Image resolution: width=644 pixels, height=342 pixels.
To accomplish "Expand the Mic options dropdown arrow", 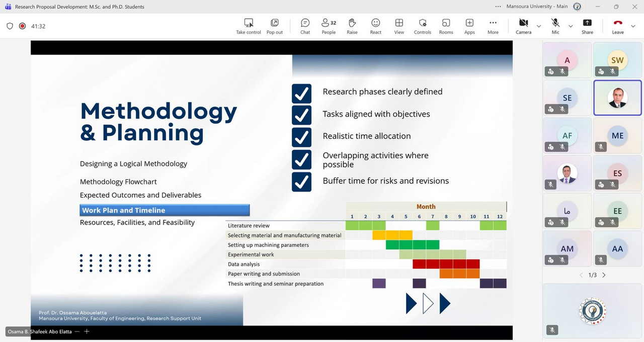I will 571,26.
